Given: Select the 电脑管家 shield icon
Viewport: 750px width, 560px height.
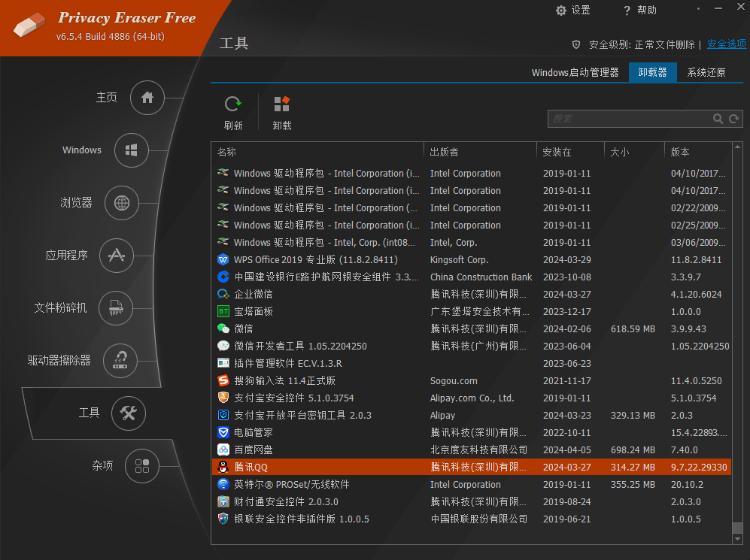Looking at the screenshot, I should 223,432.
